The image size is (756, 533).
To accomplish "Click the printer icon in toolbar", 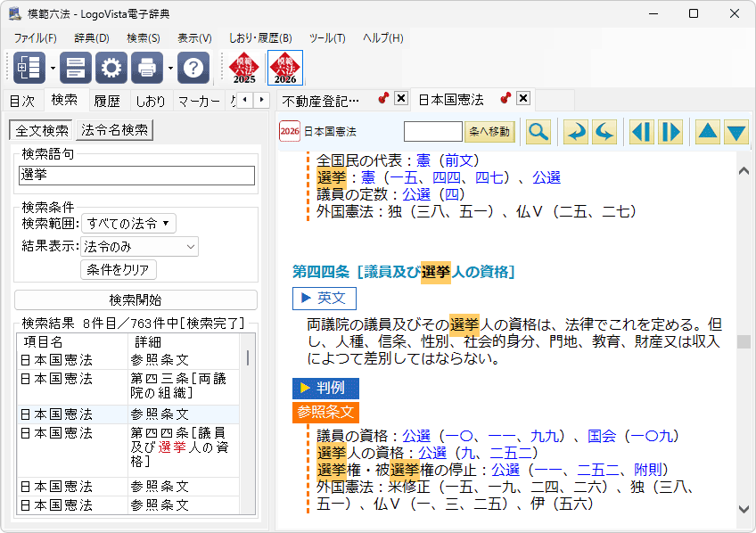I will 147,68.
